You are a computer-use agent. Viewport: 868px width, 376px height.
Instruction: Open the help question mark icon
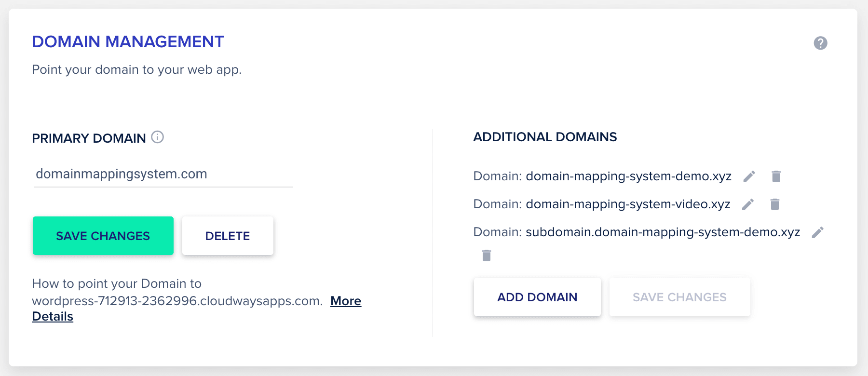[820, 43]
